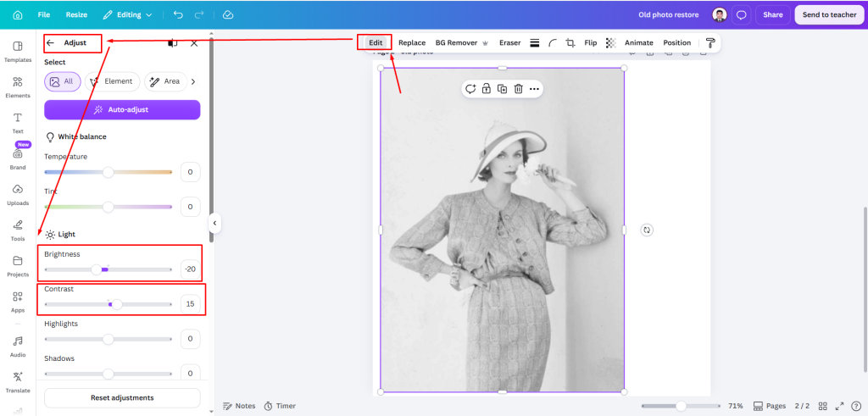The image size is (868, 416).
Task: Click the duplicate icon on floating toolbar
Action: coord(502,88)
